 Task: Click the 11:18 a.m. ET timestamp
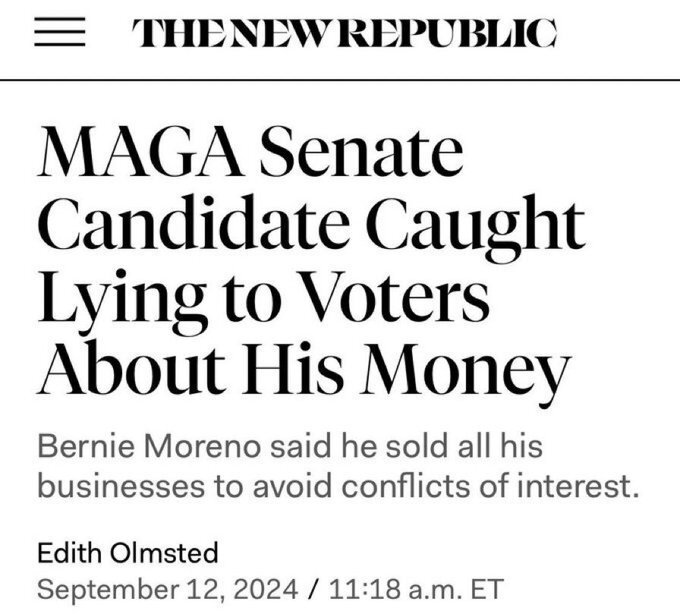coord(407,587)
